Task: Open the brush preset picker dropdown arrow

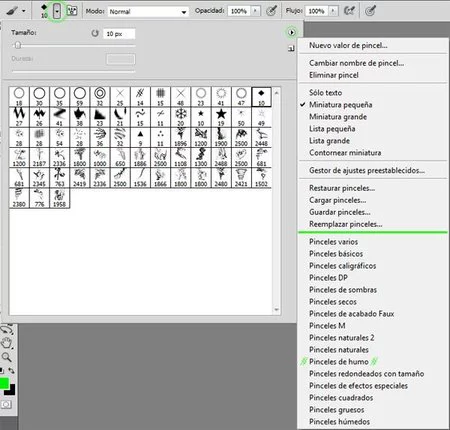Action: pos(57,11)
